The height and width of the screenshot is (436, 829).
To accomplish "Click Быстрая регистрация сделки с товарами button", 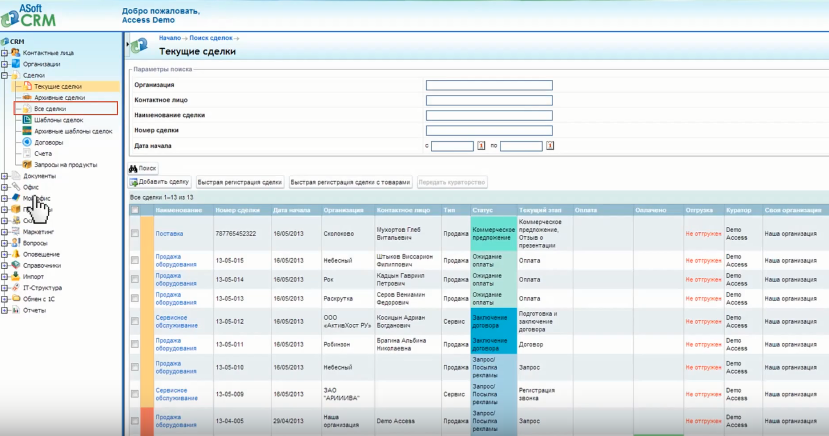I will click(351, 182).
